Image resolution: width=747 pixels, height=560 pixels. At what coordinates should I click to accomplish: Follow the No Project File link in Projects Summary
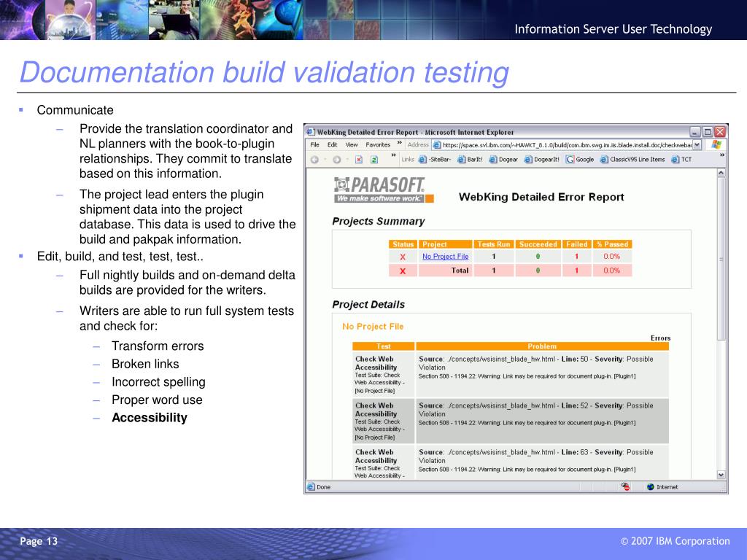[446, 256]
